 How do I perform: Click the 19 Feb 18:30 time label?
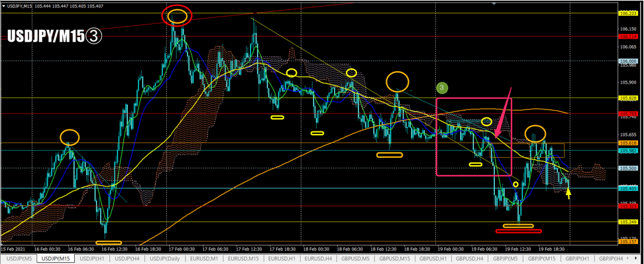[553, 249]
